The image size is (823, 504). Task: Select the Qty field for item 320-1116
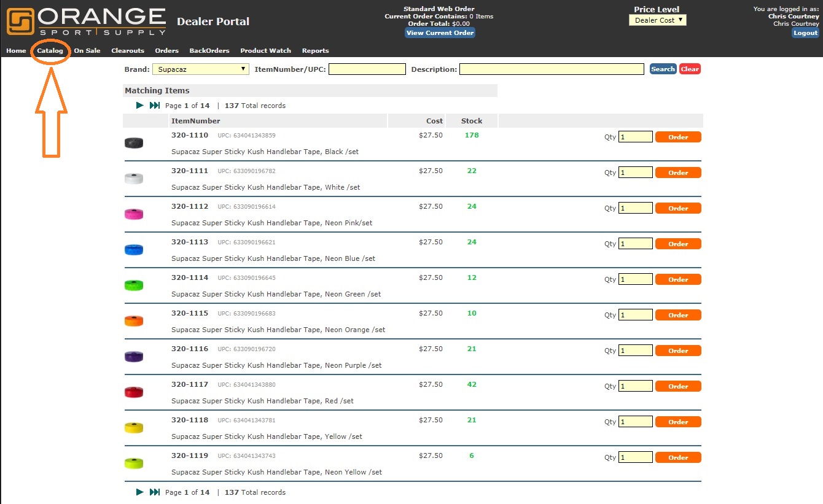tap(636, 351)
